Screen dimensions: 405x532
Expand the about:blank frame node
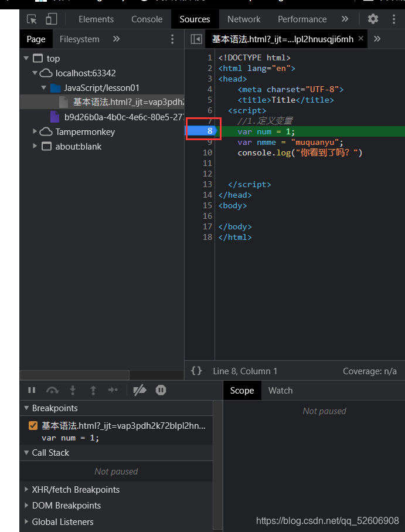point(35,146)
